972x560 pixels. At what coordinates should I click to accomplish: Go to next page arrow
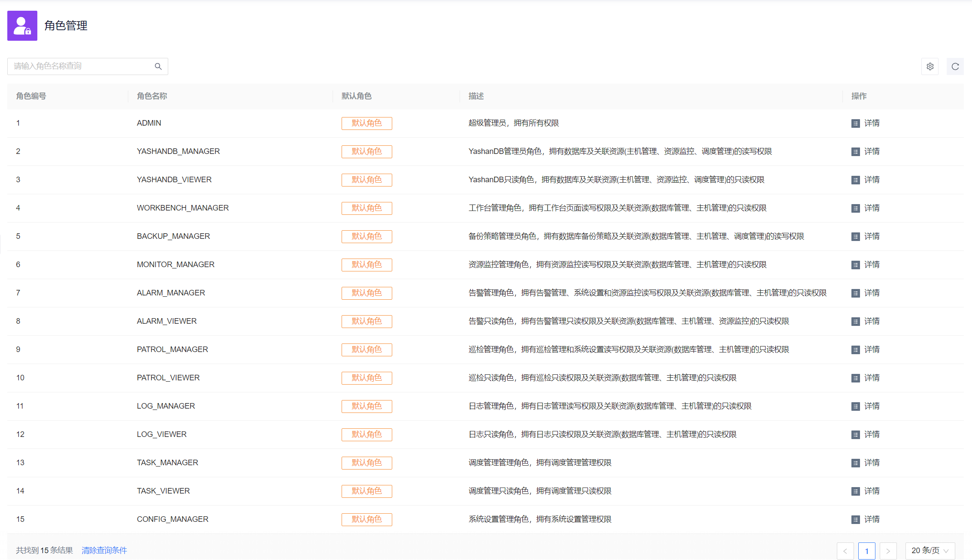[x=888, y=551]
